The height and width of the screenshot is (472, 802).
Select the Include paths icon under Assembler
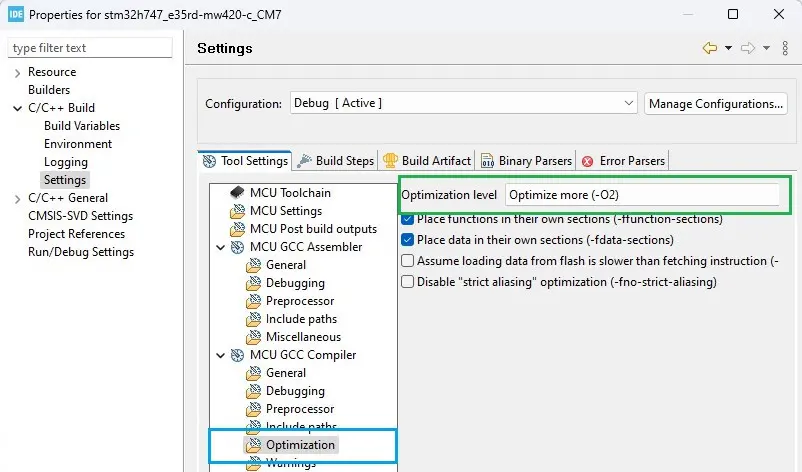(x=254, y=319)
